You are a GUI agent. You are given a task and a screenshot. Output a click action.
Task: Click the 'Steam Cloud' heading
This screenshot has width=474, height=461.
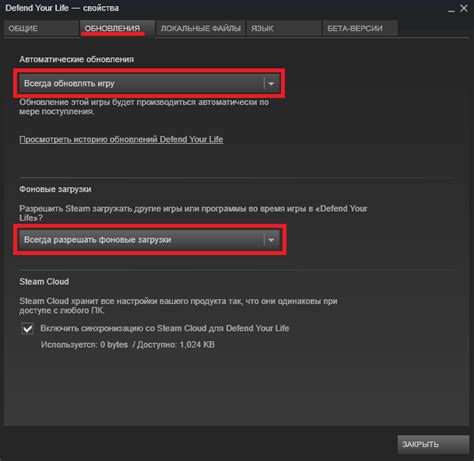pyautogui.click(x=44, y=282)
